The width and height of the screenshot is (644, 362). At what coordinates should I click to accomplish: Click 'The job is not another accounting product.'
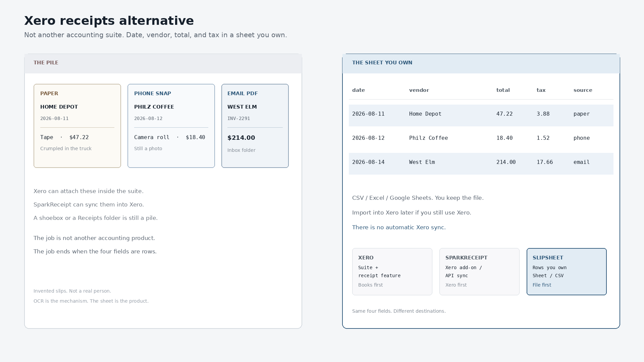pyautogui.click(x=94, y=238)
